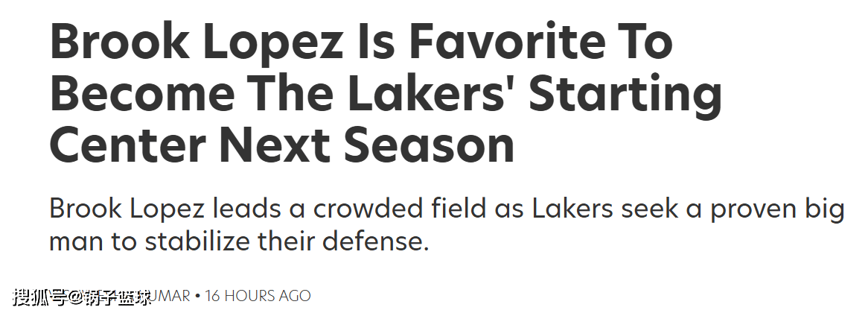Click the word Lakers in the subheading
Image resolution: width=868 pixels, height=316 pixels.
tap(572, 209)
